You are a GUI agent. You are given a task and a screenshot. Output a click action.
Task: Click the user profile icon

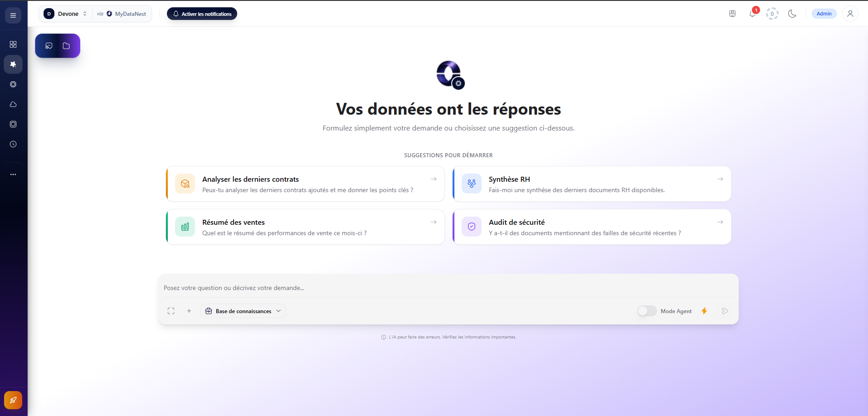850,14
